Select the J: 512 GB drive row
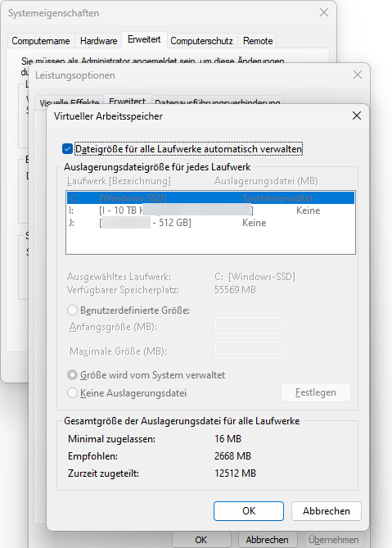392x548 pixels. [x=210, y=223]
